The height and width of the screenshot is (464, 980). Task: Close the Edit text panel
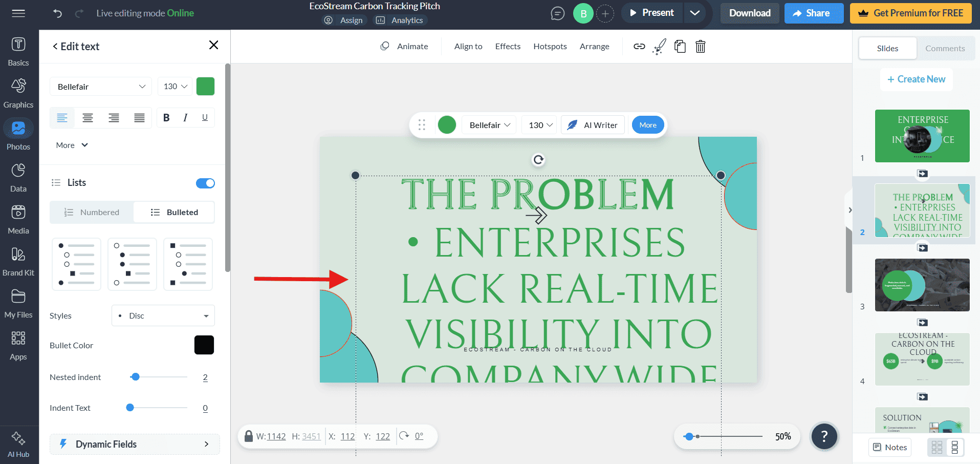pyautogui.click(x=214, y=45)
